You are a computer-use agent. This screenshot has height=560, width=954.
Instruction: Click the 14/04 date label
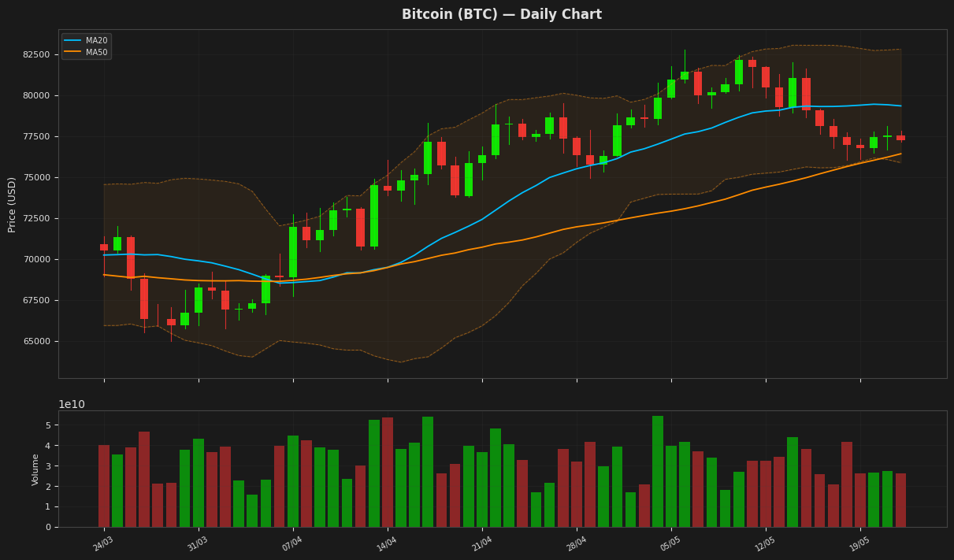click(x=387, y=543)
